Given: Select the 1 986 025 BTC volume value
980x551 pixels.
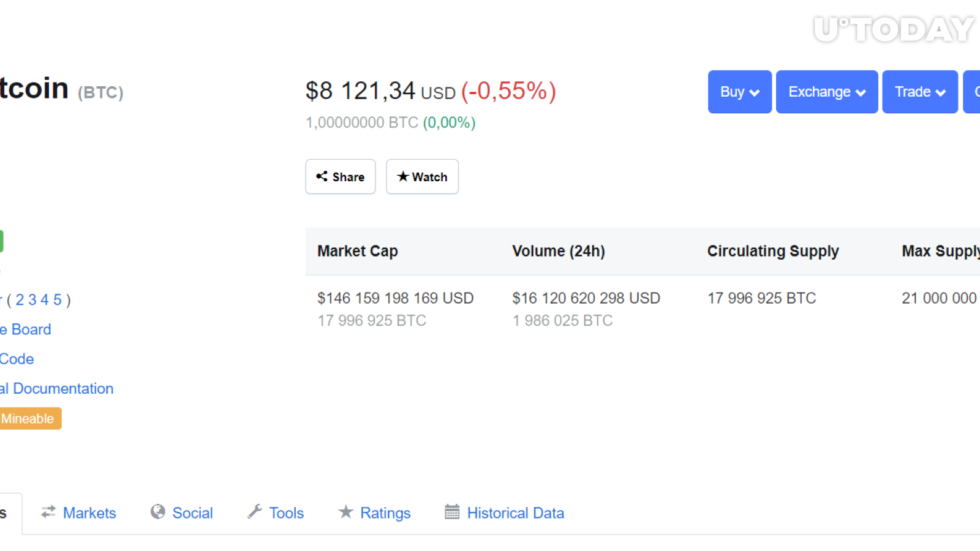Looking at the screenshot, I should 563,321.
